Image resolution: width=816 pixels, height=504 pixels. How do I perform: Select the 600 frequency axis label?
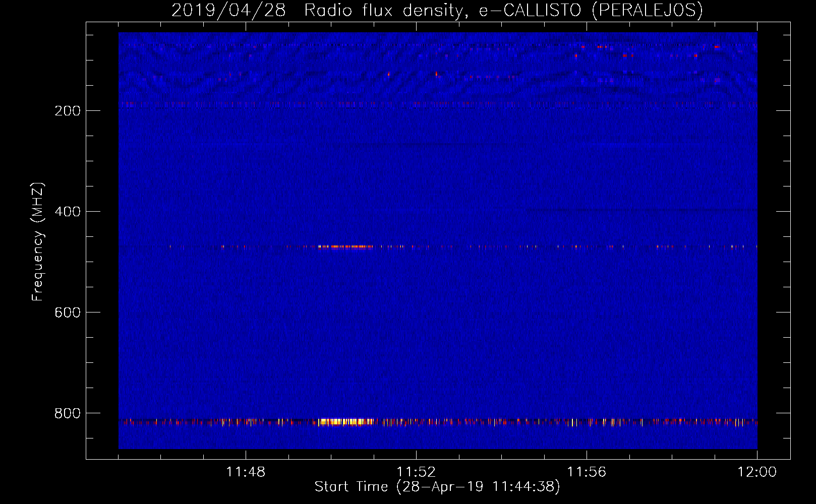(x=68, y=312)
